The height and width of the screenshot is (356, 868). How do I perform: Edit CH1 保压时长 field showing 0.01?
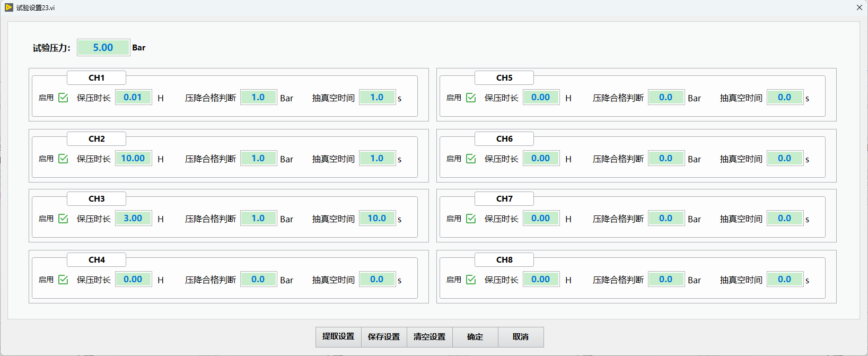pos(134,98)
